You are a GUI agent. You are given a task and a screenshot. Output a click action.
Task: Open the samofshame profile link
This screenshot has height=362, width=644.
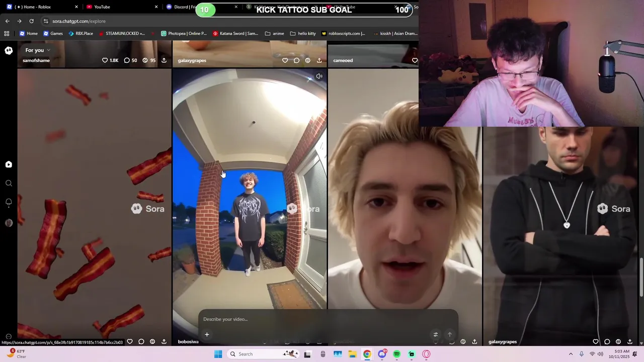36,60
